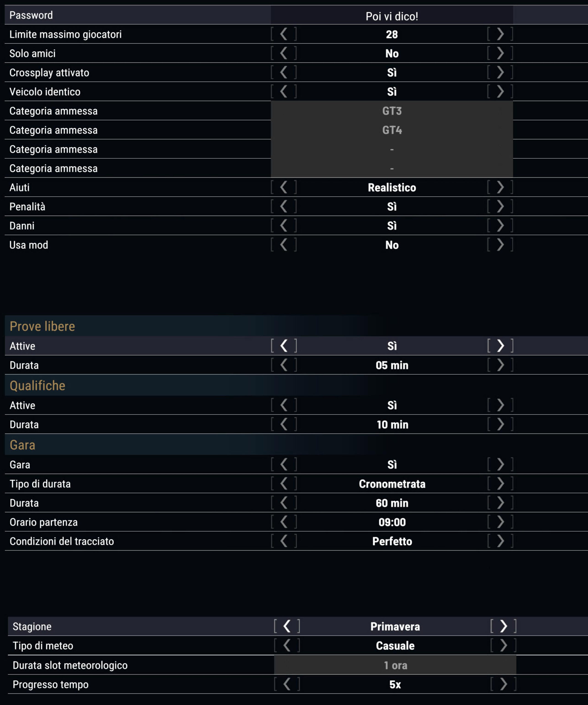Decrease Limite massimo giocatori with left arrow
Viewport: 588px width, 705px height.
click(284, 34)
